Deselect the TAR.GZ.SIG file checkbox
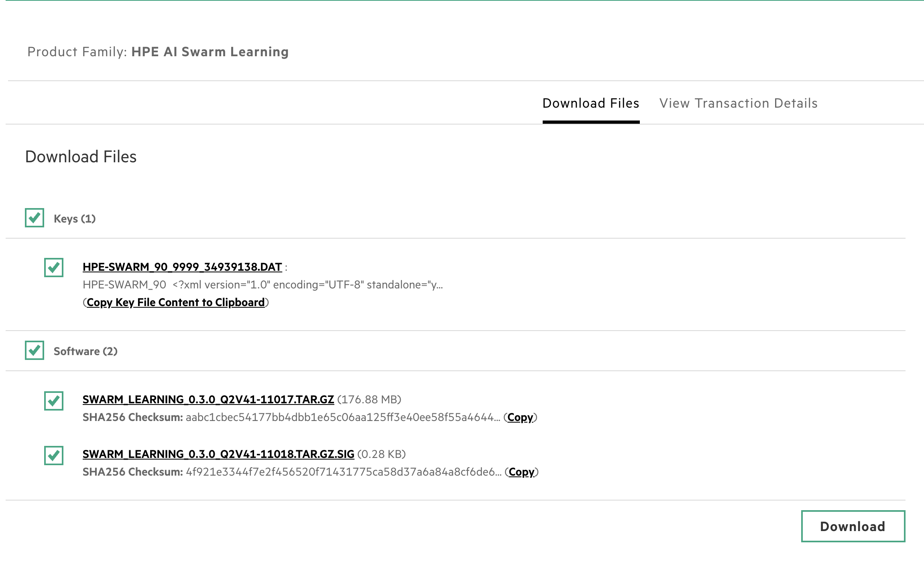 coord(54,455)
